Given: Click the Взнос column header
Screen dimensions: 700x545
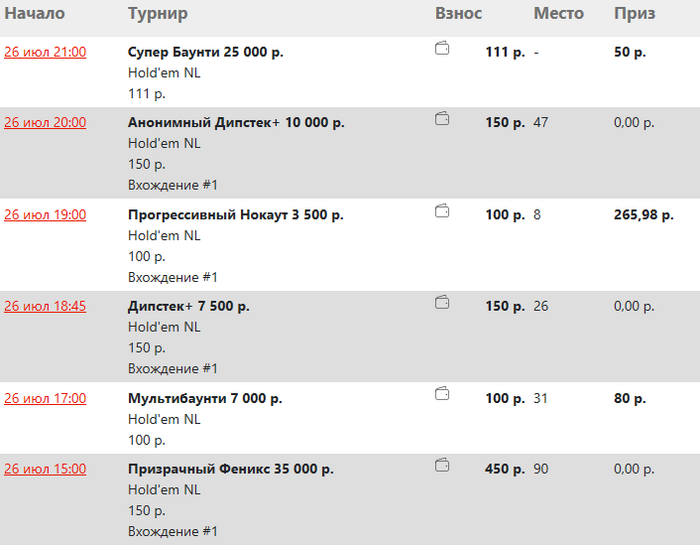Looking at the screenshot, I should 458,13.
